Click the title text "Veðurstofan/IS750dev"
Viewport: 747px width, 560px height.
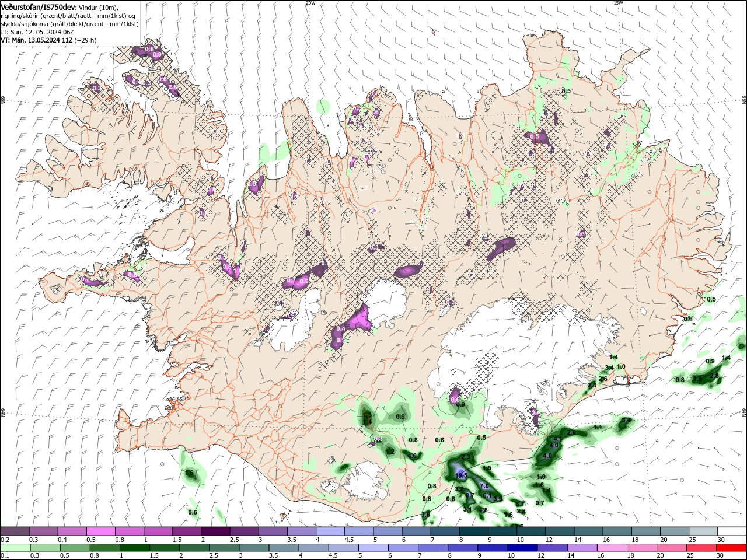(x=38, y=6)
